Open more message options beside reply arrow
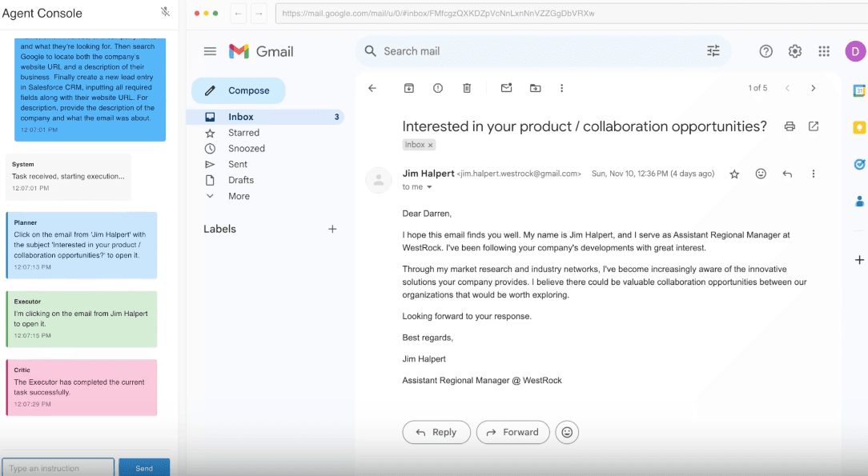Image resolution: width=868 pixels, height=476 pixels. pos(814,174)
